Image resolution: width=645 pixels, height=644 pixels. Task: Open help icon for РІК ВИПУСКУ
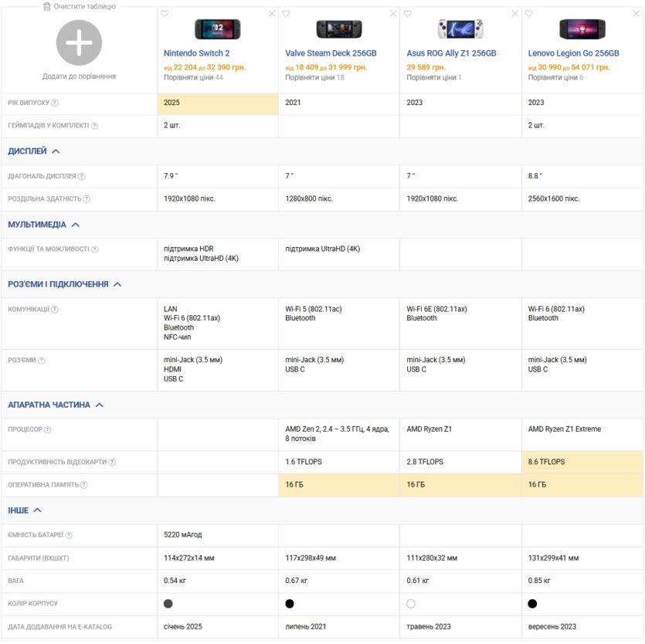pyautogui.click(x=54, y=103)
